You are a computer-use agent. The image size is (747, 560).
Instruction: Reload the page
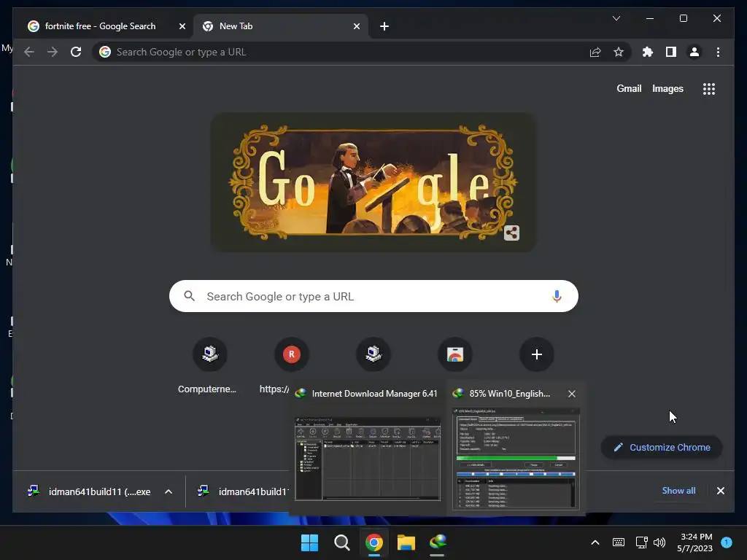point(76,52)
